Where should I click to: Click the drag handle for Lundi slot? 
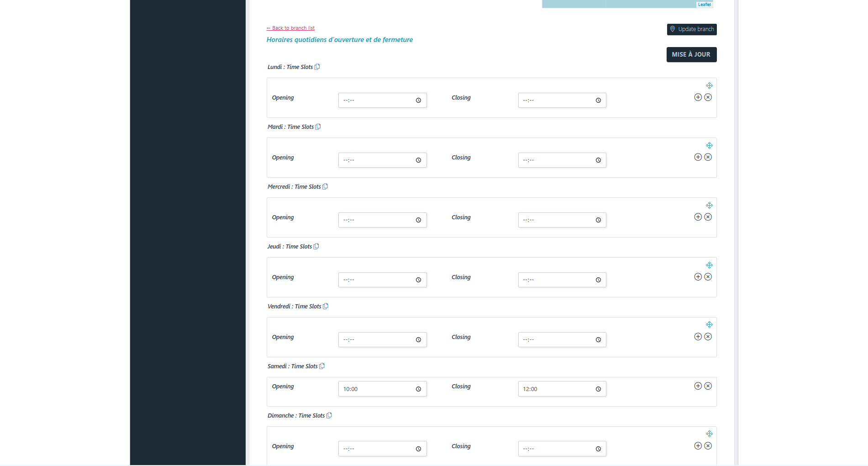(710, 85)
